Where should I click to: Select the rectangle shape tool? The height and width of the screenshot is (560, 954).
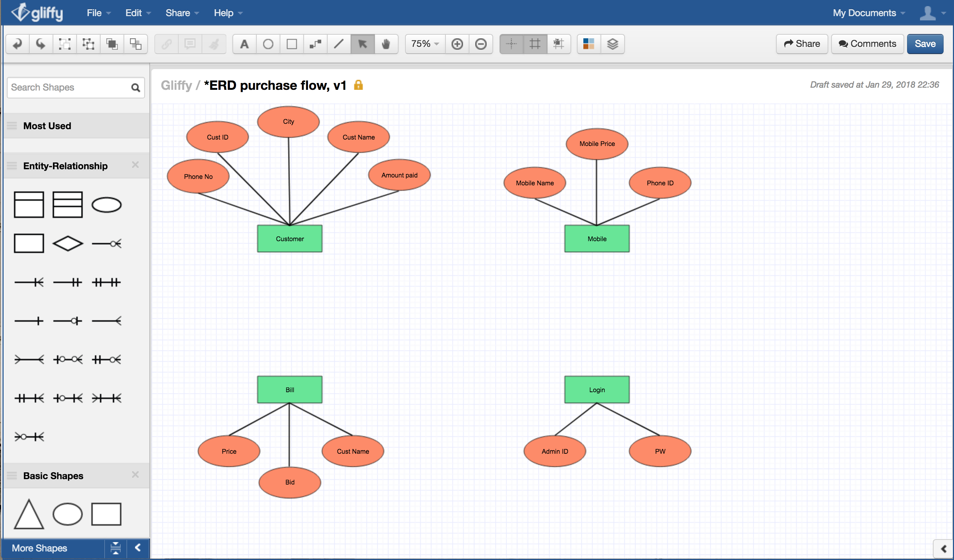[x=291, y=43]
